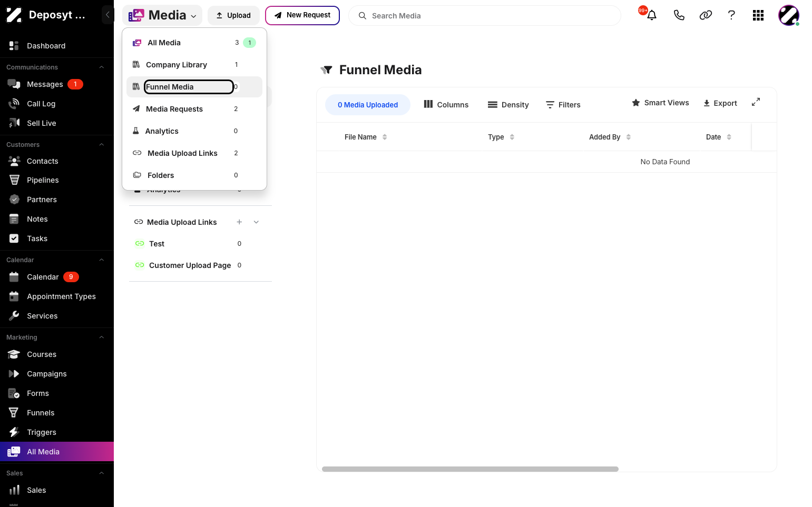
Task: Open the apps grid menu
Action: point(758,15)
